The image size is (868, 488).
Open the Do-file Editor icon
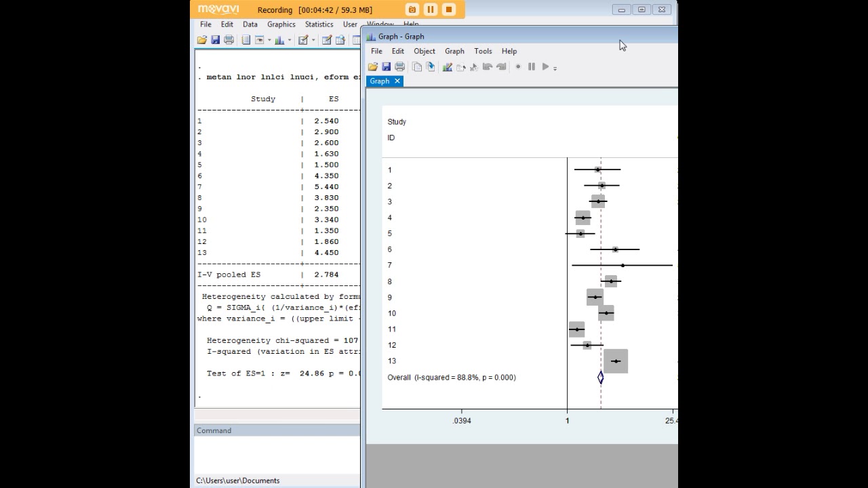[303, 40]
